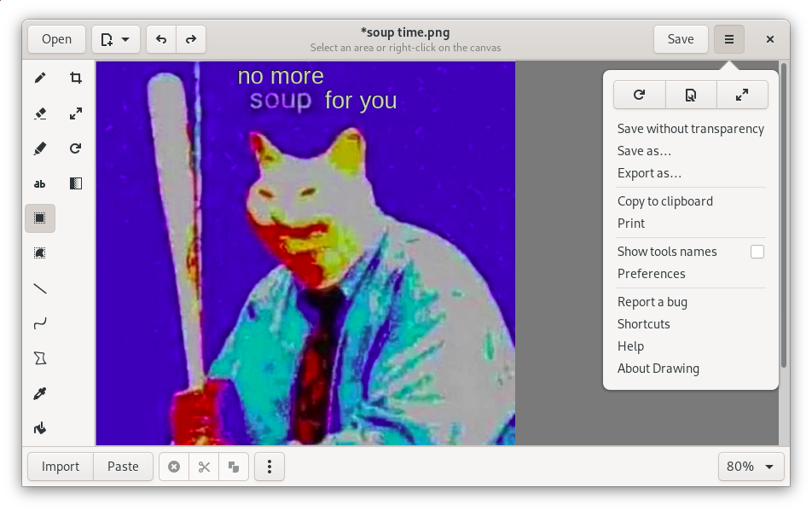The image size is (812, 511).
Task: Click the Open button
Action: (x=56, y=39)
